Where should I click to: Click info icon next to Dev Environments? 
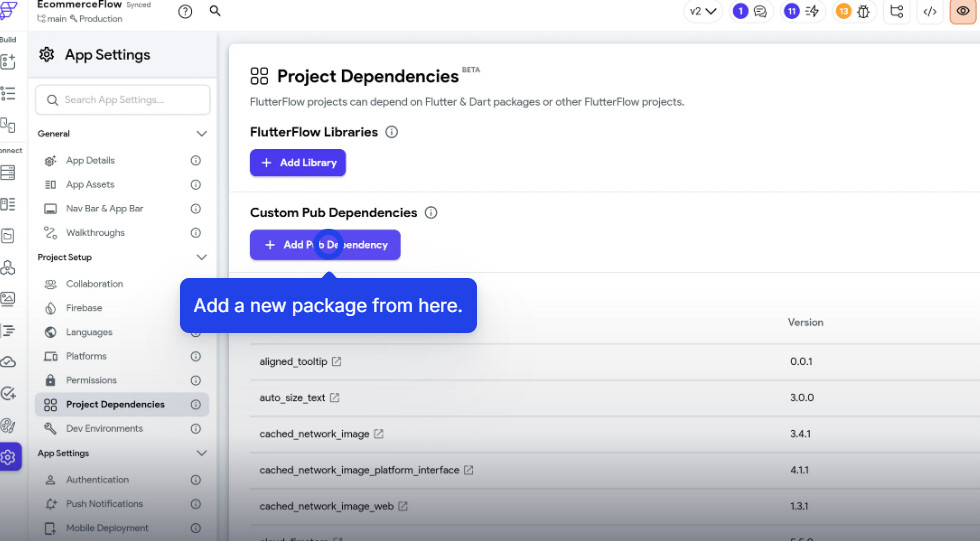point(196,429)
